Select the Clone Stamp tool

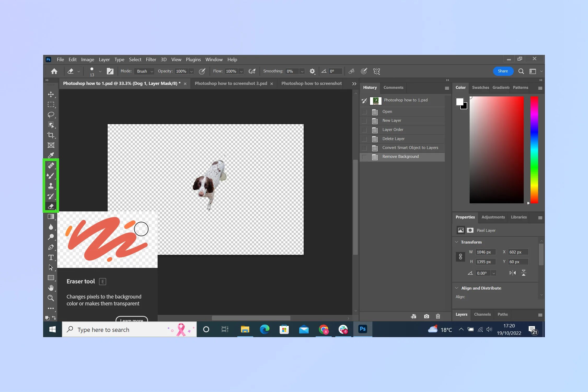51,186
